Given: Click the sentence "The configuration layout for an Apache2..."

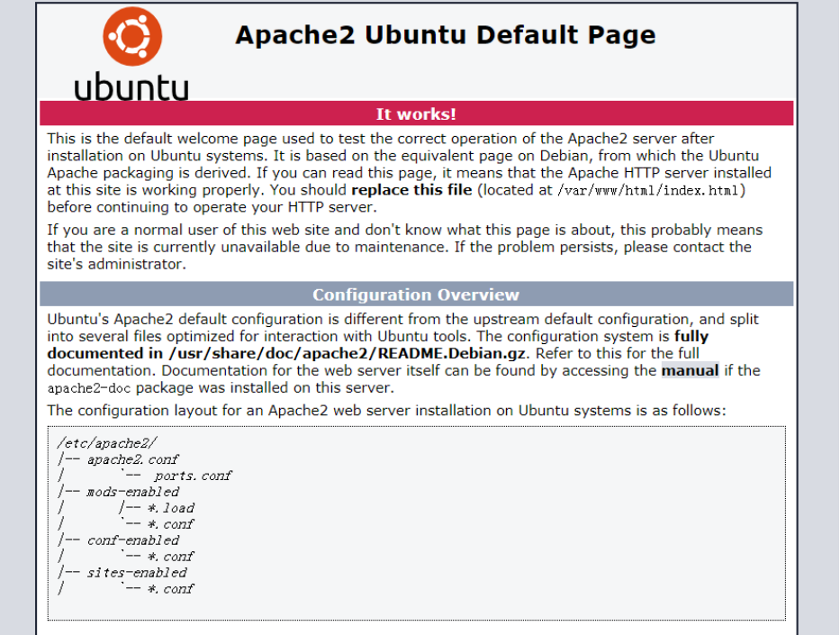Looking at the screenshot, I should 387,411.
